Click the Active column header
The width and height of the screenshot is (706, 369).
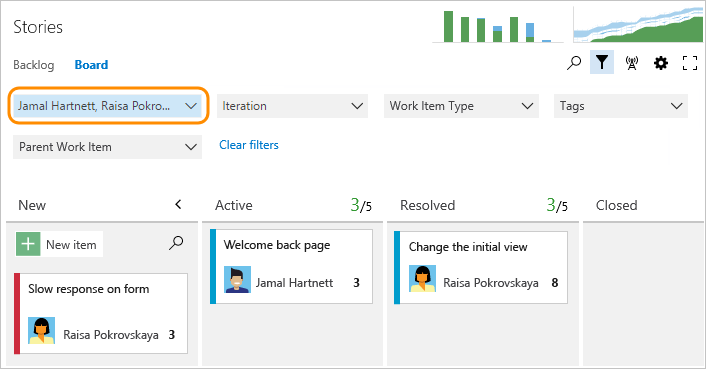pos(234,205)
